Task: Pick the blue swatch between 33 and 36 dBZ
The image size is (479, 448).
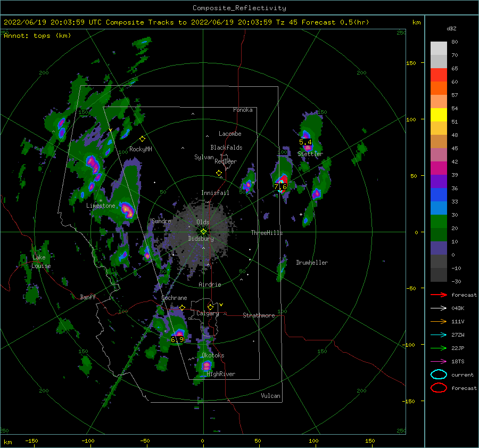Action: (x=439, y=195)
